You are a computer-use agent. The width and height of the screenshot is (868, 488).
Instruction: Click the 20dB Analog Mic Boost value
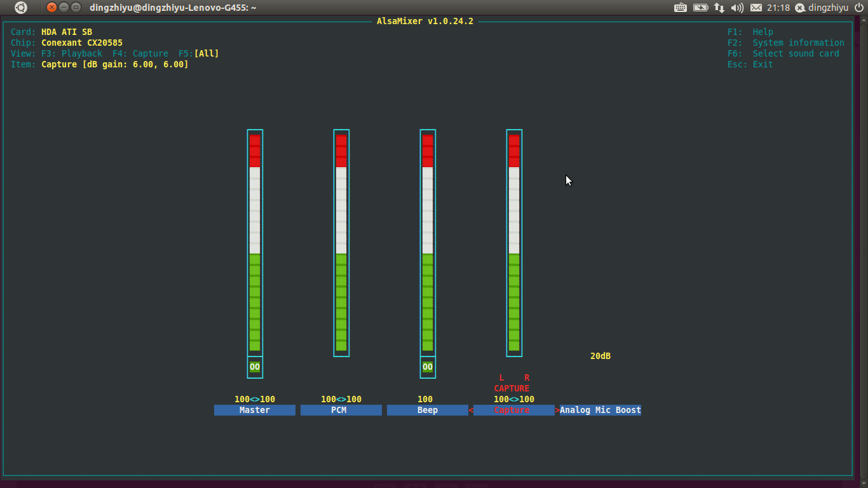tap(600, 356)
